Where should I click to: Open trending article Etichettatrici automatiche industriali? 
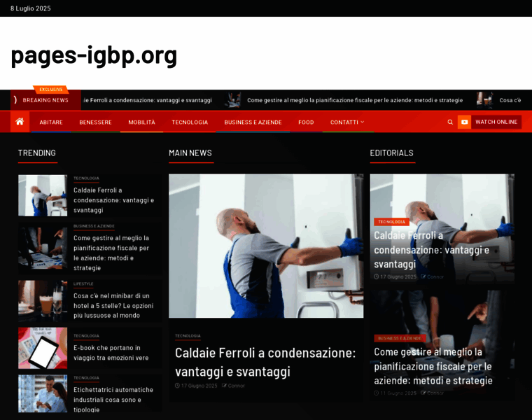pyautogui.click(x=113, y=400)
